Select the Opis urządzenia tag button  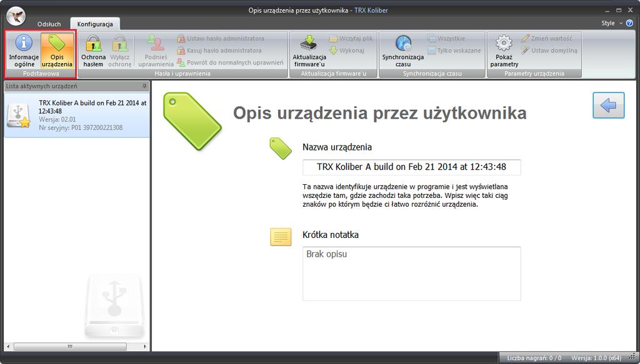point(57,51)
